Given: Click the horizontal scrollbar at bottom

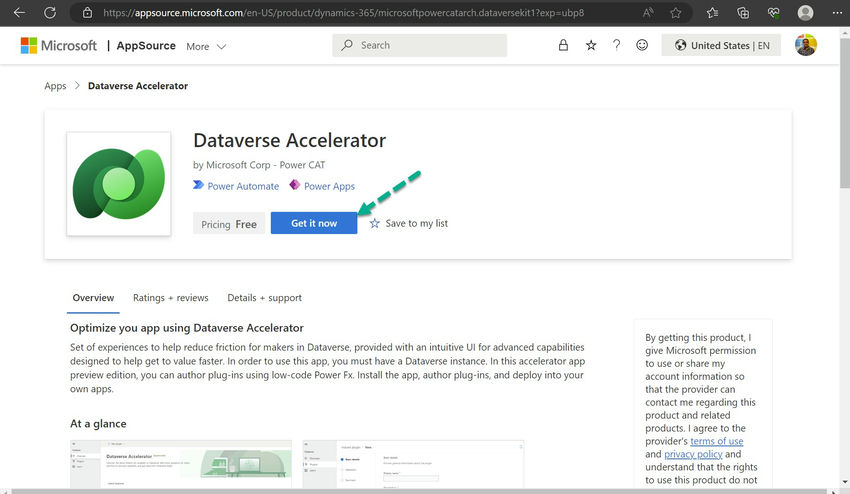Looking at the screenshot, I should (420, 491).
